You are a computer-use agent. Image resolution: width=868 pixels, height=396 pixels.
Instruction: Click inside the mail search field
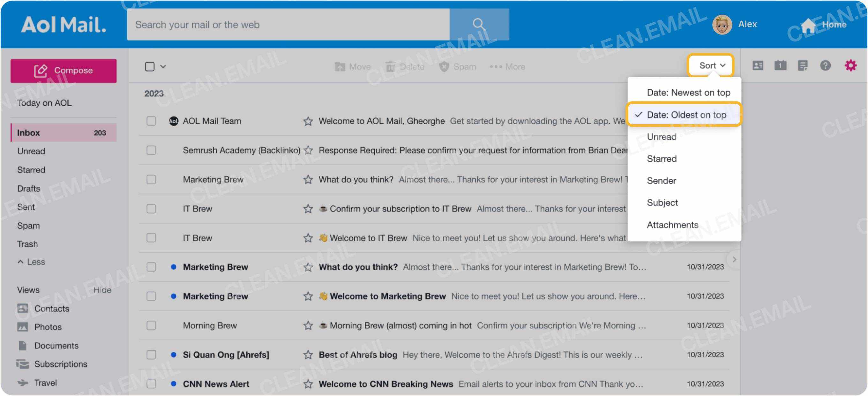click(287, 24)
